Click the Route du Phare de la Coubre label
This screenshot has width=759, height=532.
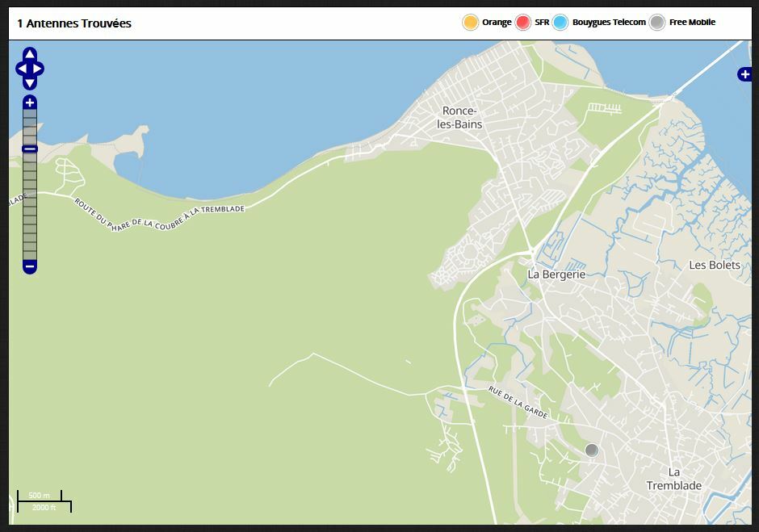pos(160,215)
